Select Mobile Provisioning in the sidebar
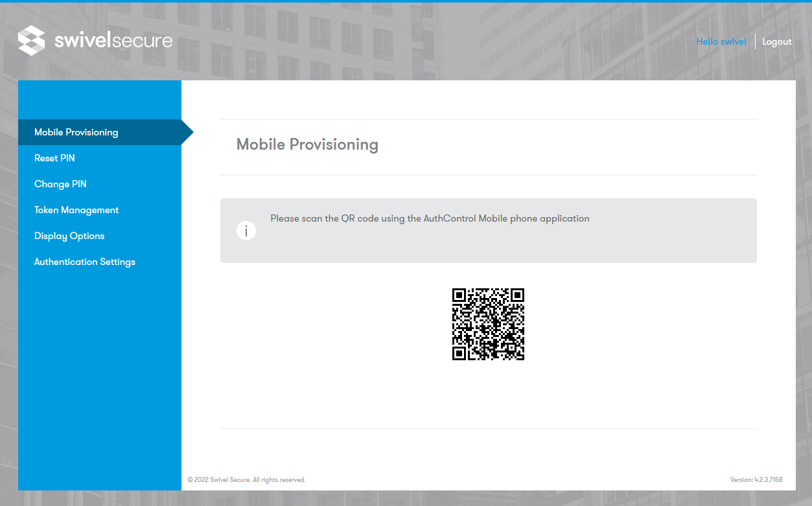 (76, 132)
